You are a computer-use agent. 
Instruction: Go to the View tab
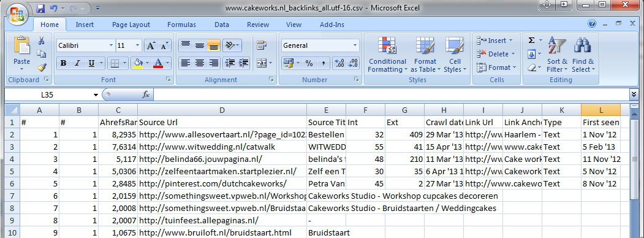(x=294, y=25)
